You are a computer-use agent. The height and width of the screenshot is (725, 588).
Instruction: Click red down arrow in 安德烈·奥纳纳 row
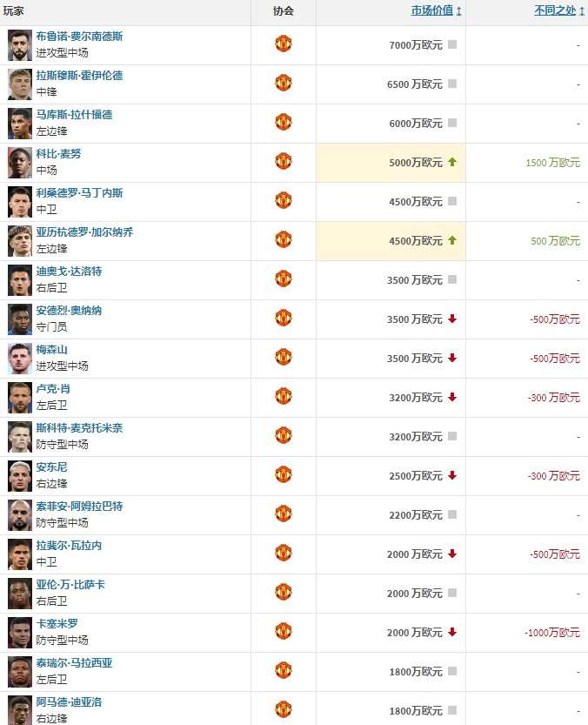click(x=452, y=319)
